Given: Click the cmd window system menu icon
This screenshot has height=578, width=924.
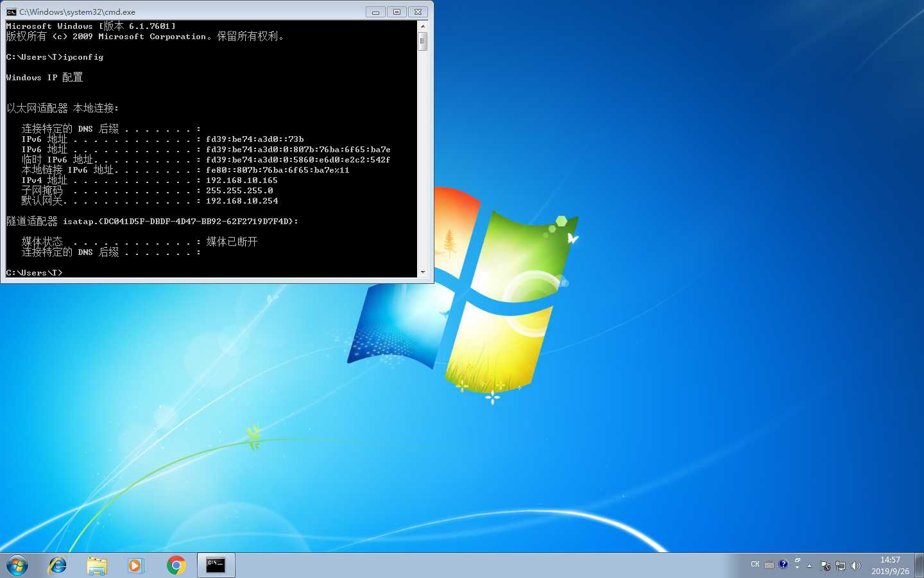Looking at the screenshot, I should tap(11, 12).
